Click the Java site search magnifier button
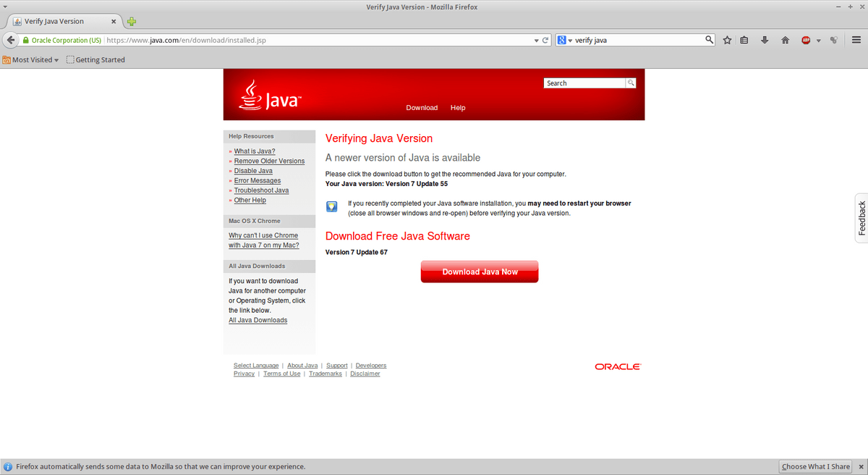Image resolution: width=868 pixels, height=475 pixels. [631, 83]
